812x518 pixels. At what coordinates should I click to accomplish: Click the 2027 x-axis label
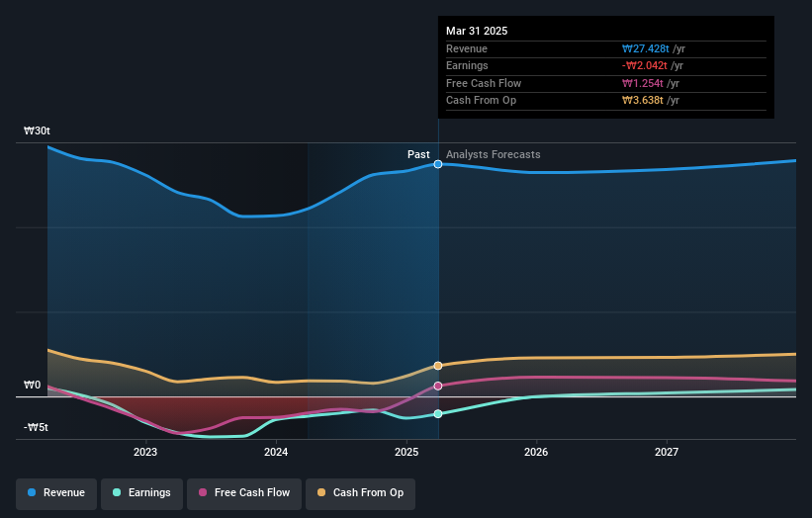(667, 453)
